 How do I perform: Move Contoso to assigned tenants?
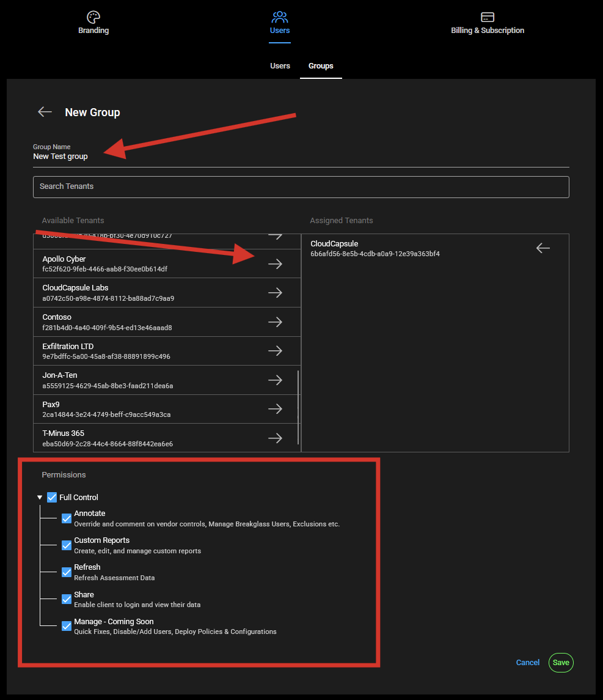(x=275, y=322)
